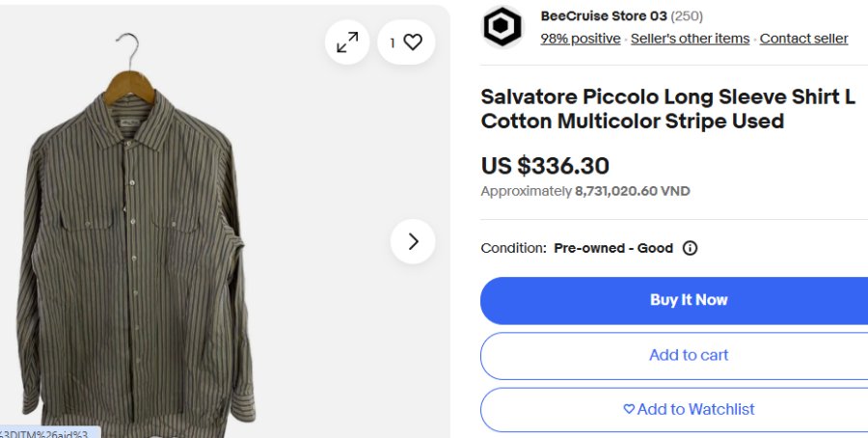Image resolution: width=868 pixels, height=438 pixels.
Task: Expand the product image to fullscreen
Action: 347,42
